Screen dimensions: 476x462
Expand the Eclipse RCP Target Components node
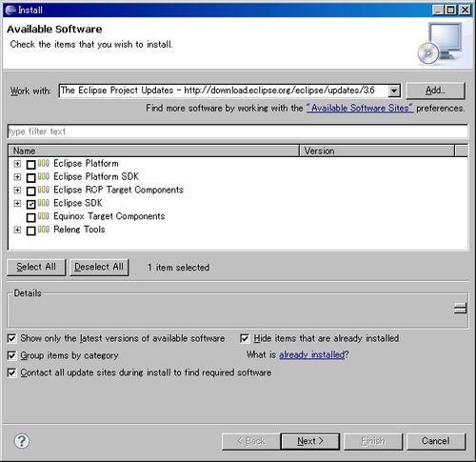tap(17, 191)
